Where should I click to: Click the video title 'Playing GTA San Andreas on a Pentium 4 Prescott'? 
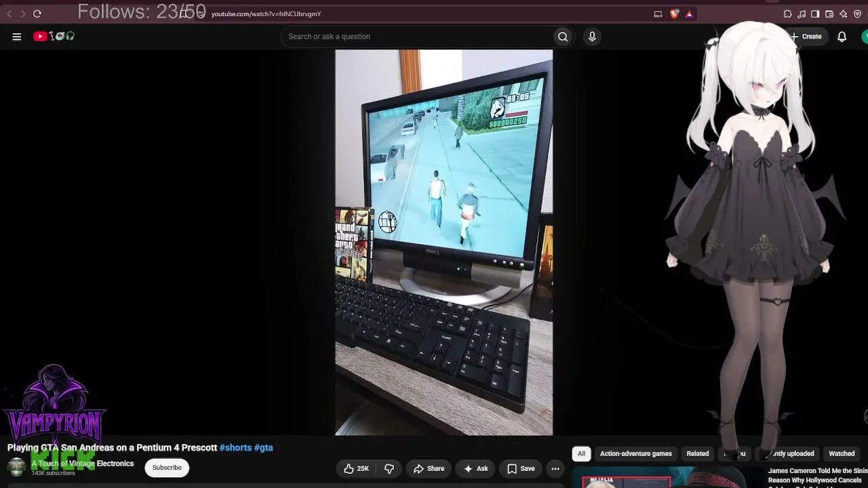point(112,447)
